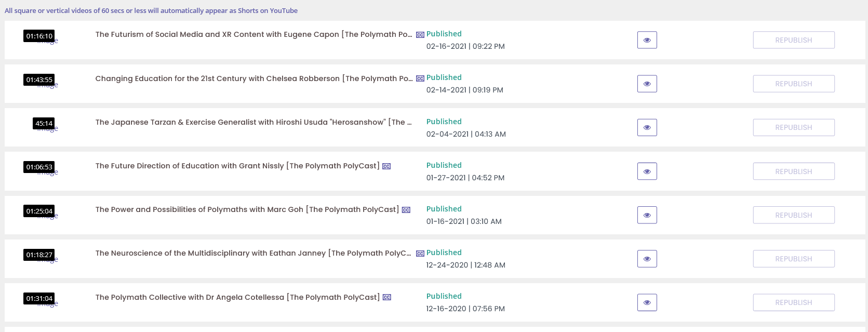The height and width of the screenshot is (332, 868).
Task: Click eye icon for Marc Goh episode
Action: [647, 215]
